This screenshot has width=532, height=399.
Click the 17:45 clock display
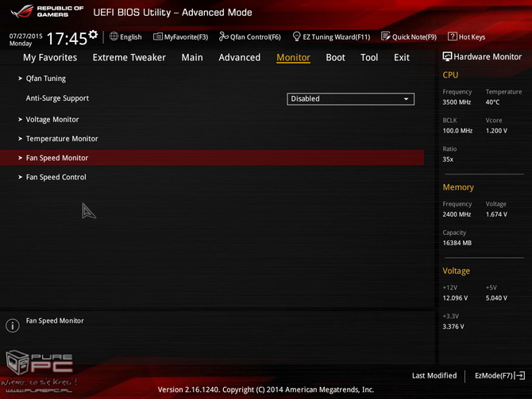click(x=67, y=38)
